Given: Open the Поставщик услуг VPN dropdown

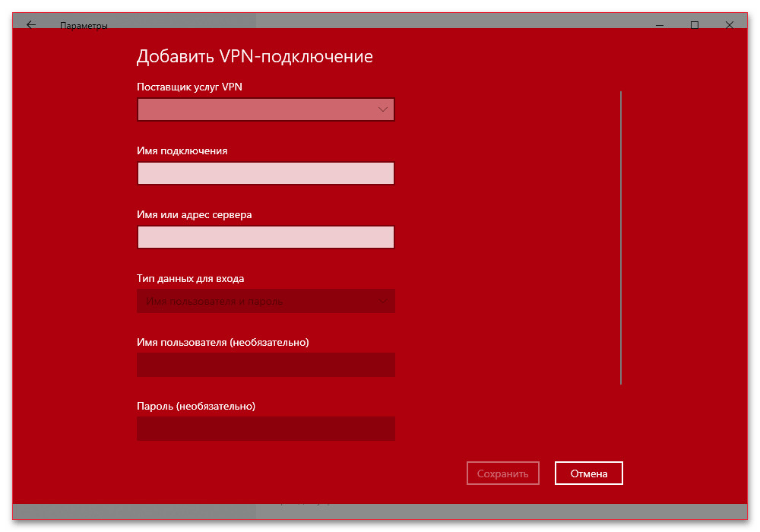Looking at the screenshot, I should 266,110.
